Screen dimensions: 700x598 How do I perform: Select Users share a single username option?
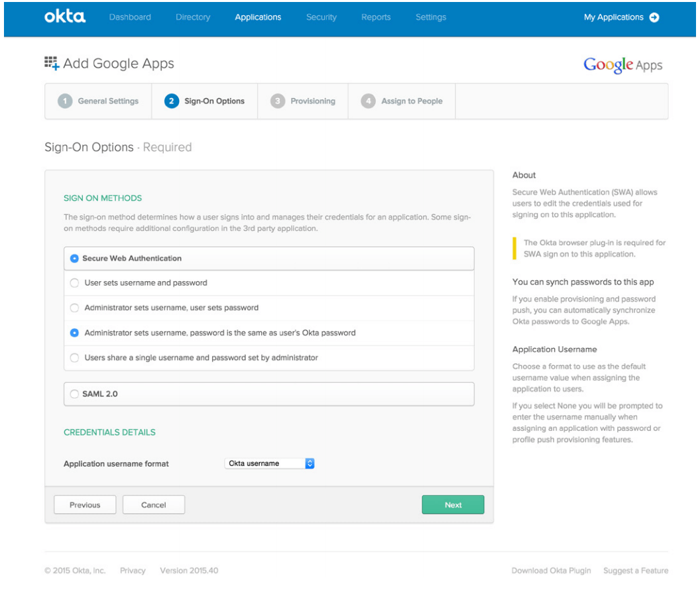point(74,358)
